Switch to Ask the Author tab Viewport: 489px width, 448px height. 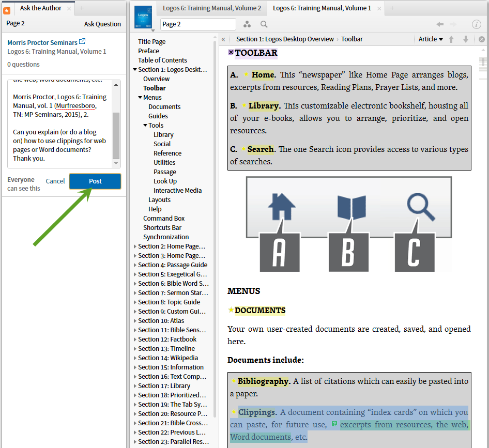coord(40,8)
